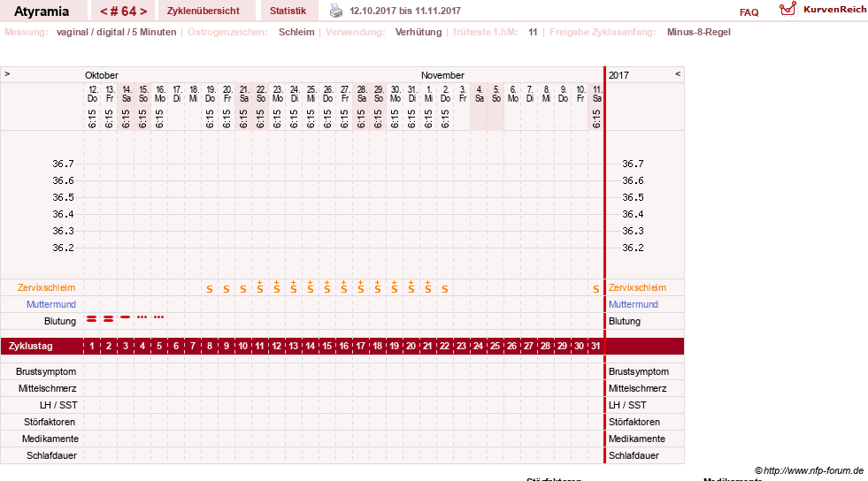The width and height of the screenshot is (868, 481).
Task: Click the spotting dots on cycle day 5
Action: coord(159,317)
